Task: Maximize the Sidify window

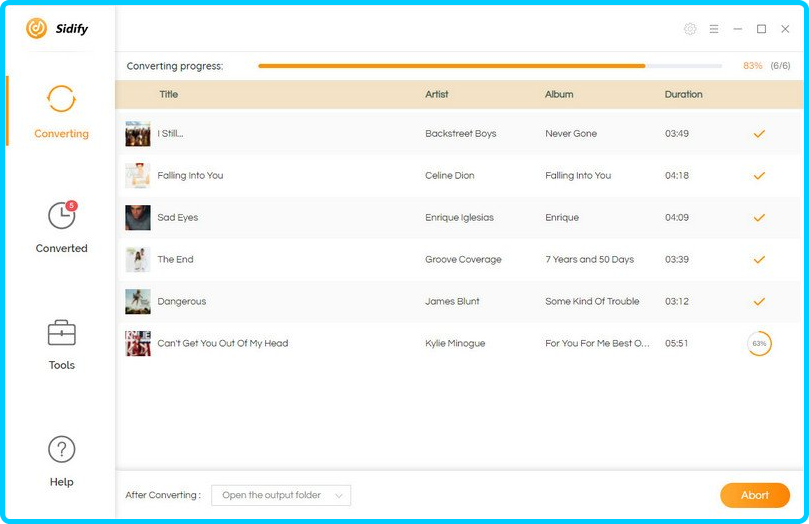Action: (761, 29)
